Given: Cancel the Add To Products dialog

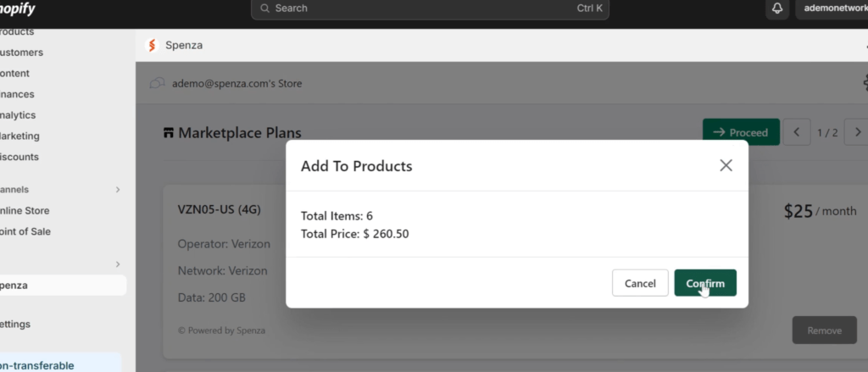Looking at the screenshot, I should [640, 283].
